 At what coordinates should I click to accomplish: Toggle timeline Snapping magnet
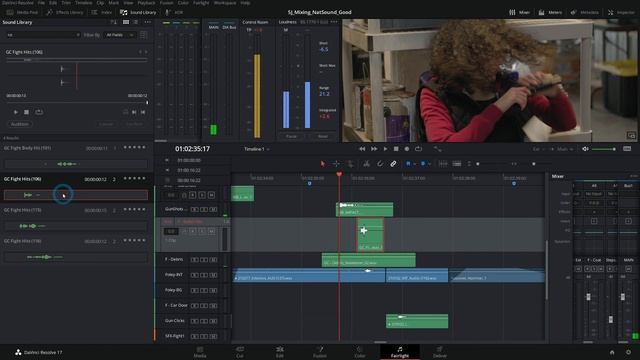pyautogui.click(x=380, y=164)
